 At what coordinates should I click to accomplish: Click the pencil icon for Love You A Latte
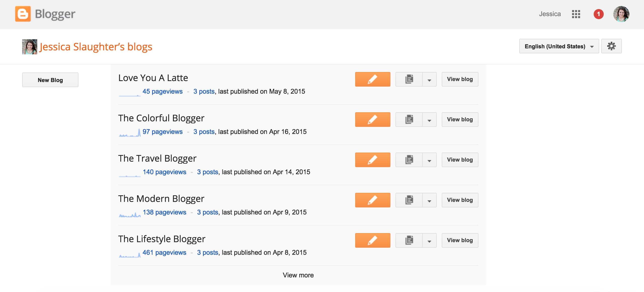[373, 79]
